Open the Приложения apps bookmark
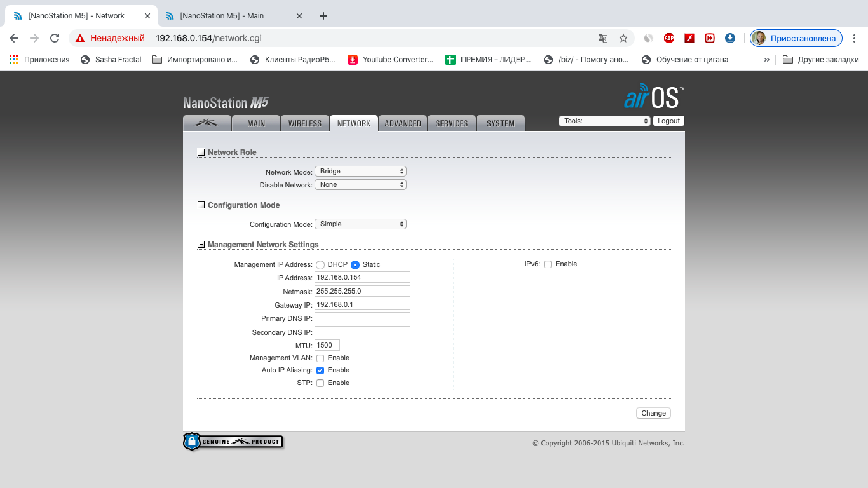868x488 pixels. click(x=39, y=60)
